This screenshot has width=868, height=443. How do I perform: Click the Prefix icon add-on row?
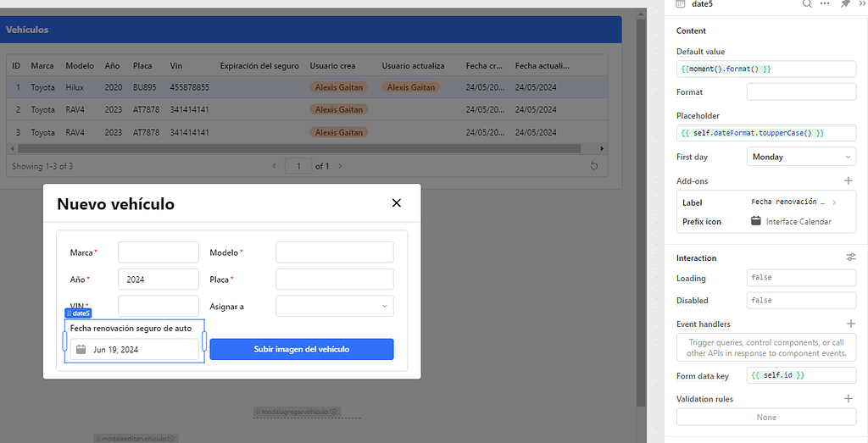point(766,221)
